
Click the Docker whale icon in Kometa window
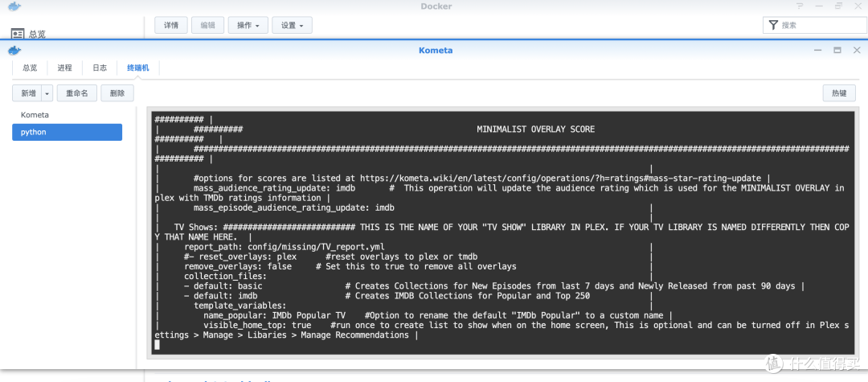[x=14, y=50]
